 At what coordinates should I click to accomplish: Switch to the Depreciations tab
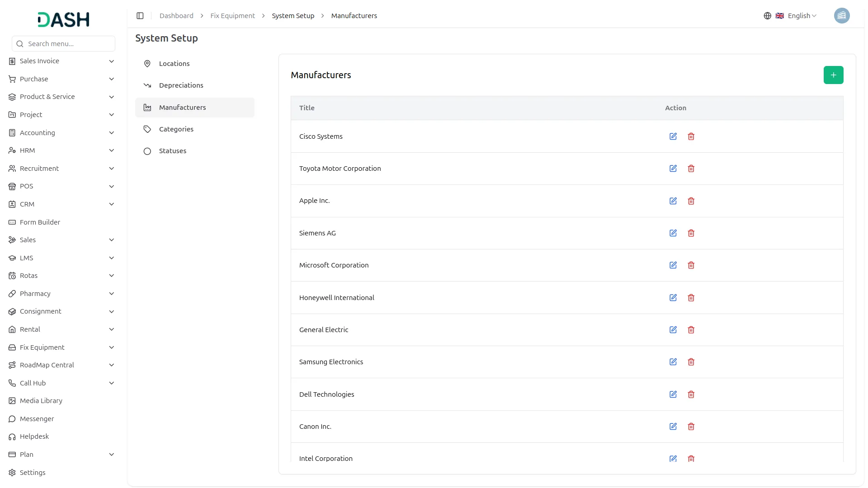181,85
